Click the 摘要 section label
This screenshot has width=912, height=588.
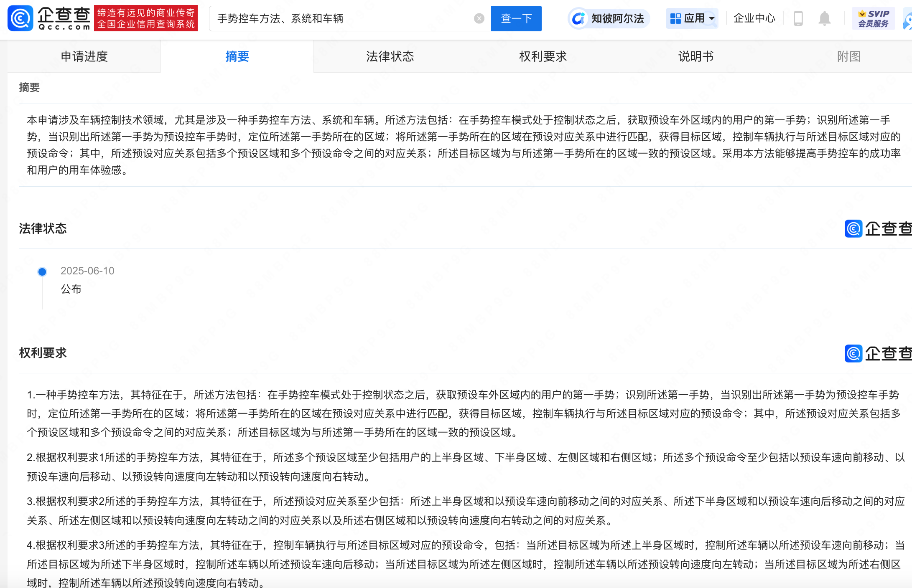29,87
